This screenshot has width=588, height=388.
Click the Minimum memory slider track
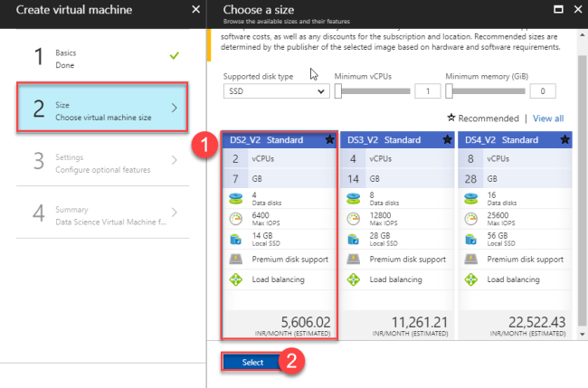[x=488, y=91]
